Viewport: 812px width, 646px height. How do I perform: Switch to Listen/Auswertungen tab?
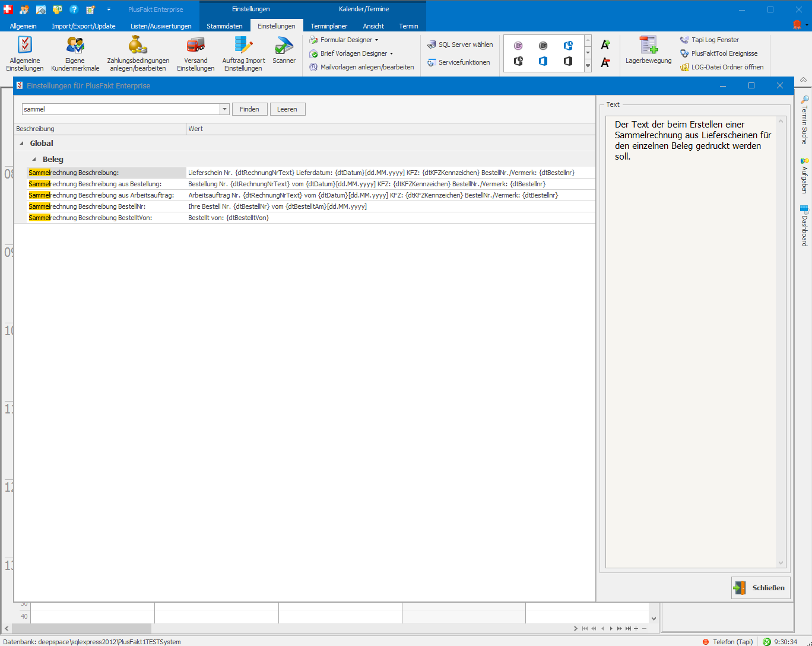(x=161, y=26)
